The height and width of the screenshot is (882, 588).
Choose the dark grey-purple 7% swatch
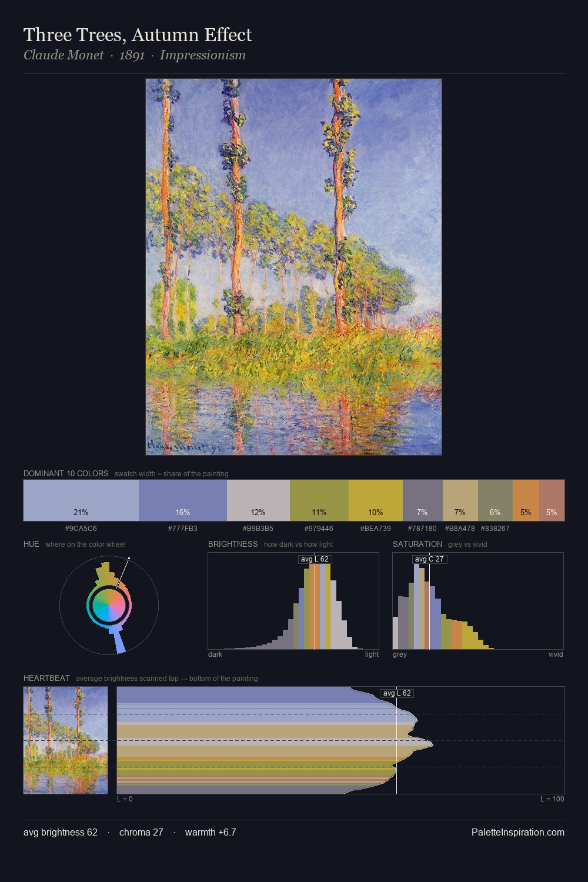(x=422, y=500)
